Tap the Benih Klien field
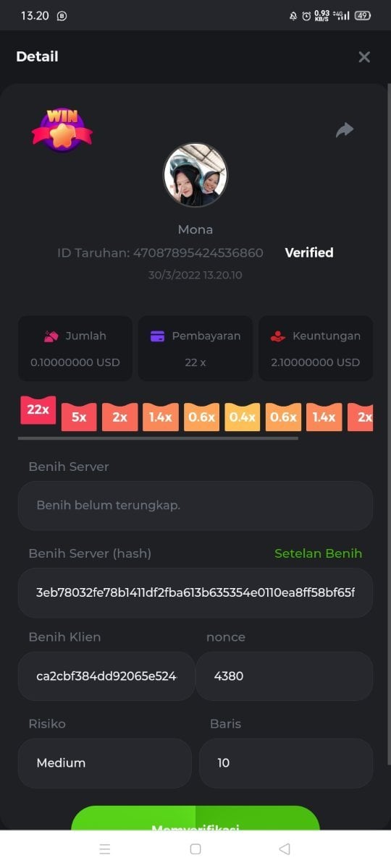The width and height of the screenshot is (391, 868). [x=106, y=676]
